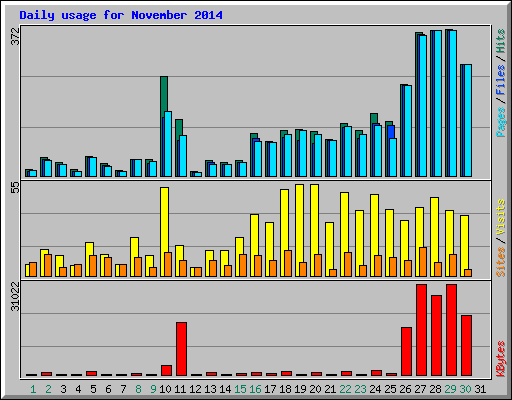
Task: Click day label '30' on x-axis
Action: (465, 389)
